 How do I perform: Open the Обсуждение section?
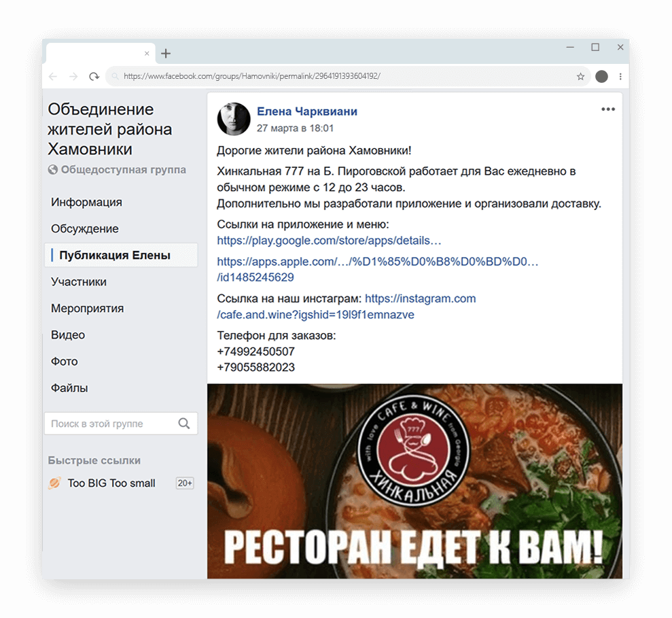(85, 228)
